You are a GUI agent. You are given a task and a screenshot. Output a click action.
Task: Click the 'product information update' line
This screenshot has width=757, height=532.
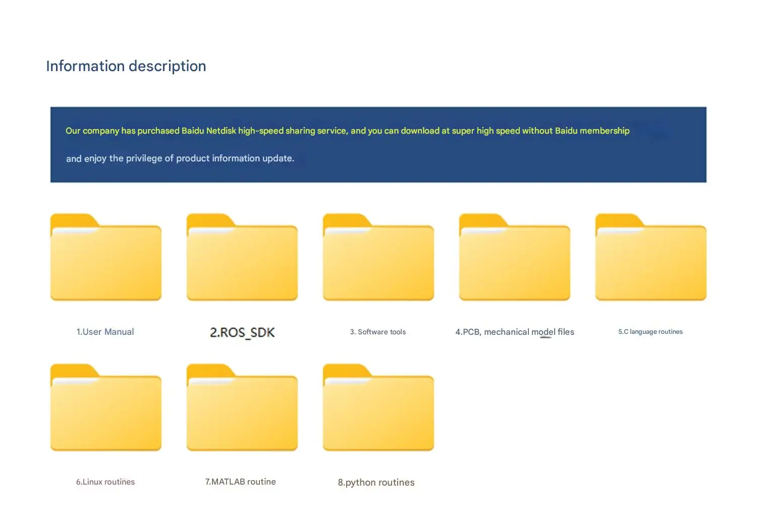pyautogui.click(x=180, y=158)
